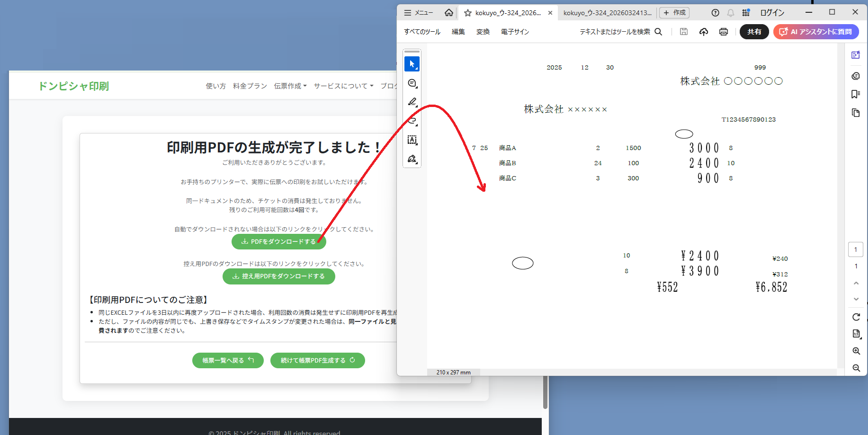Image resolution: width=868 pixels, height=435 pixels.
Task: Expand the サービスについて dropdown menu
Action: (x=343, y=86)
